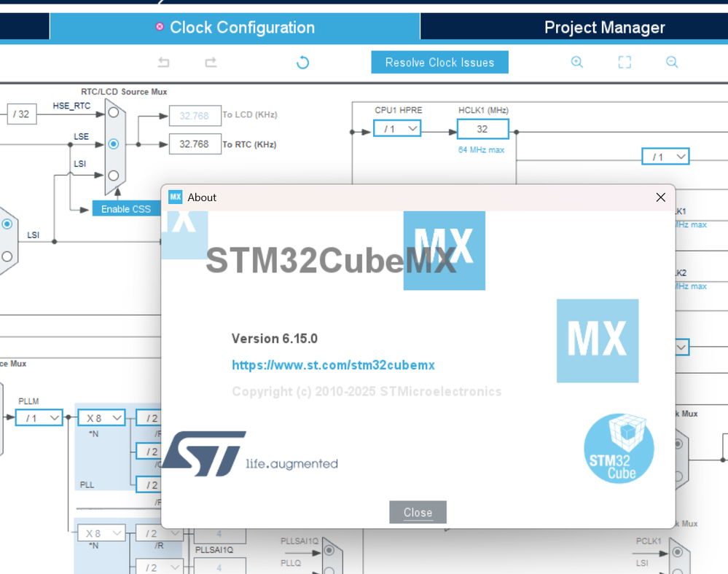Open PLLSAI1 /2 /R divider dropdown
This screenshot has height=574, width=728.
[x=160, y=533]
